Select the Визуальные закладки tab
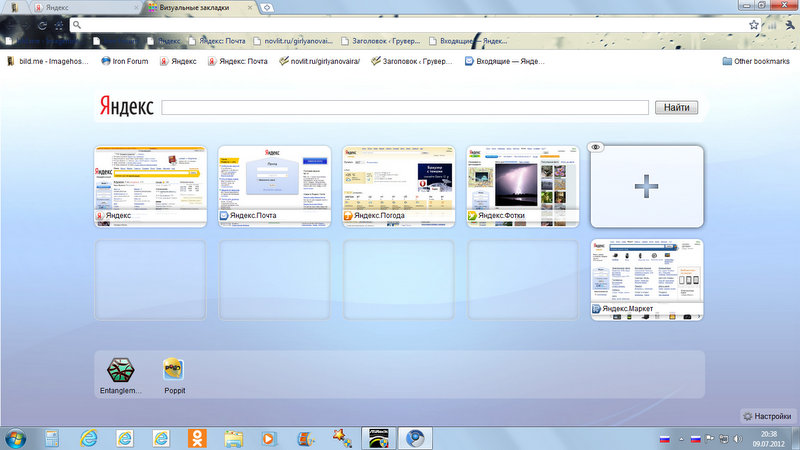This screenshot has width=800, height=450. (x=200, y=8)
